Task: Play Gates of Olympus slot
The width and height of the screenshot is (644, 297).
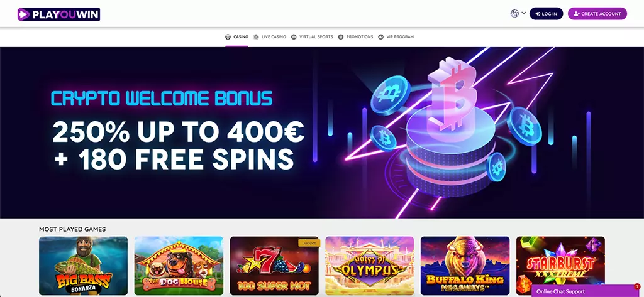Action: [x=370, y=266]
